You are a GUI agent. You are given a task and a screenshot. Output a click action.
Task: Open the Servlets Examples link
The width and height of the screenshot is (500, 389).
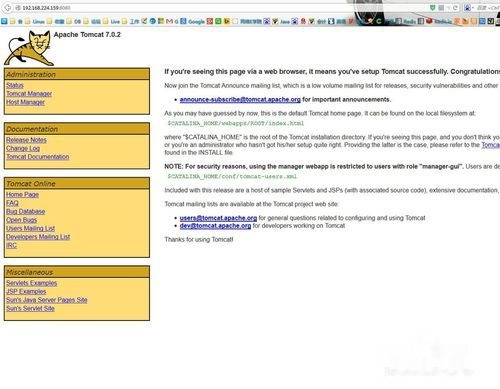click(x=31, y=283)
